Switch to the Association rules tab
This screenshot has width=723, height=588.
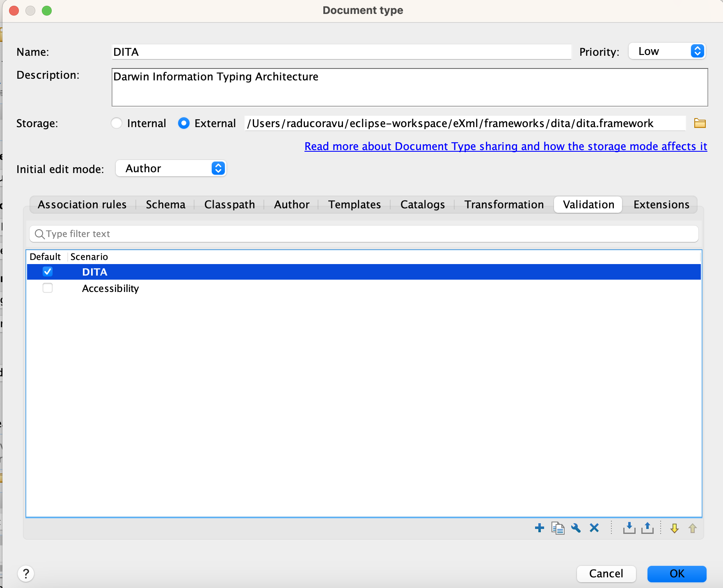pyautogui.click(x=82, y=204)
